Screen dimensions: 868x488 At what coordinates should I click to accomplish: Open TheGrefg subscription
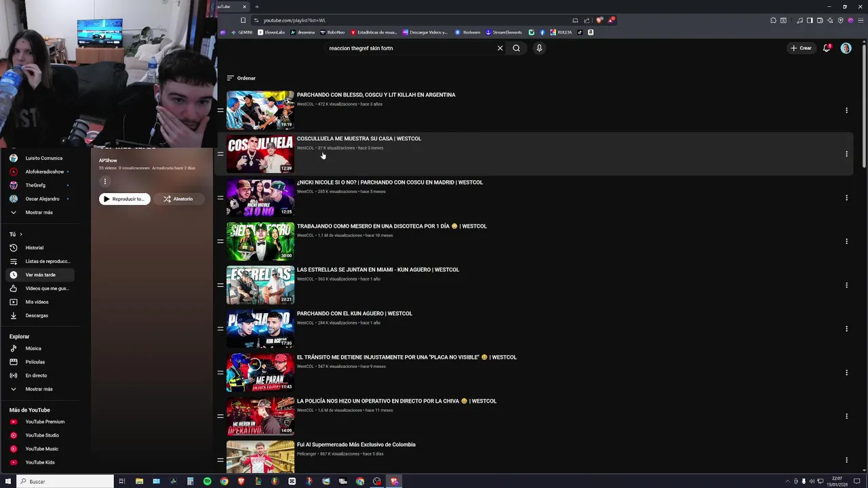tap(40, 185)
